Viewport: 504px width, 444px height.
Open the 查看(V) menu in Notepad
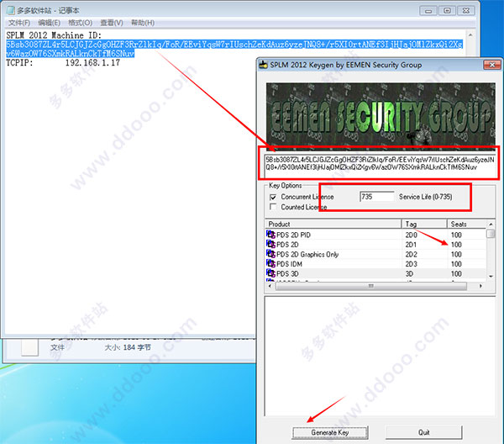pyautogui.click(x=112, y=23)
